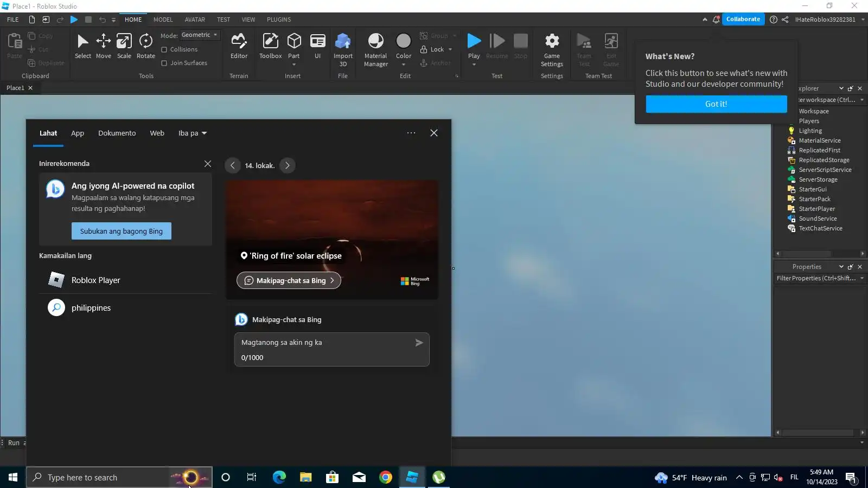
Task: Switch to the MODEL ribbon tab
Action: point(163,20)
